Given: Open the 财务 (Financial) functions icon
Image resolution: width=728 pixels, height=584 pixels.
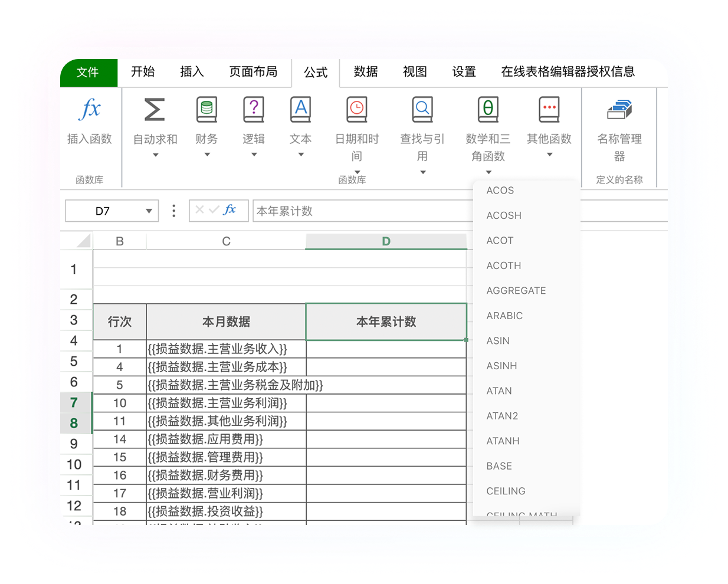Looking at the screenshot, I should (x=206, y=109).
